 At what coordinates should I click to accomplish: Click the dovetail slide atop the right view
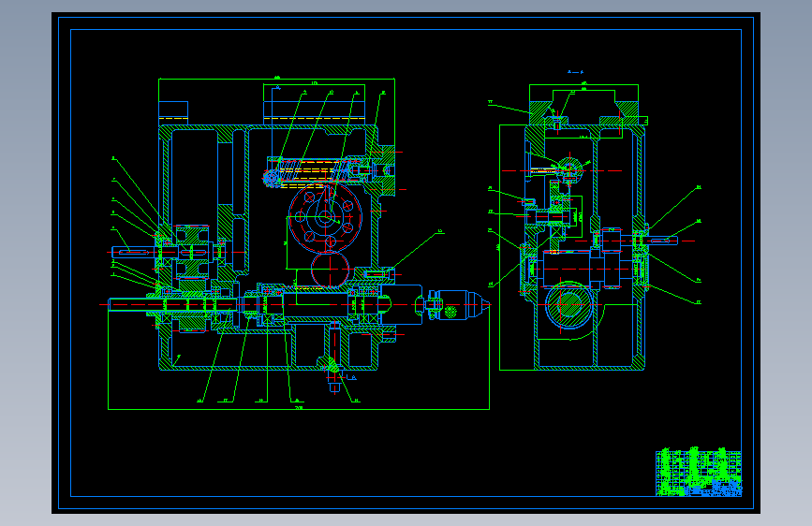pyautogui.click(x=583, y=113)
